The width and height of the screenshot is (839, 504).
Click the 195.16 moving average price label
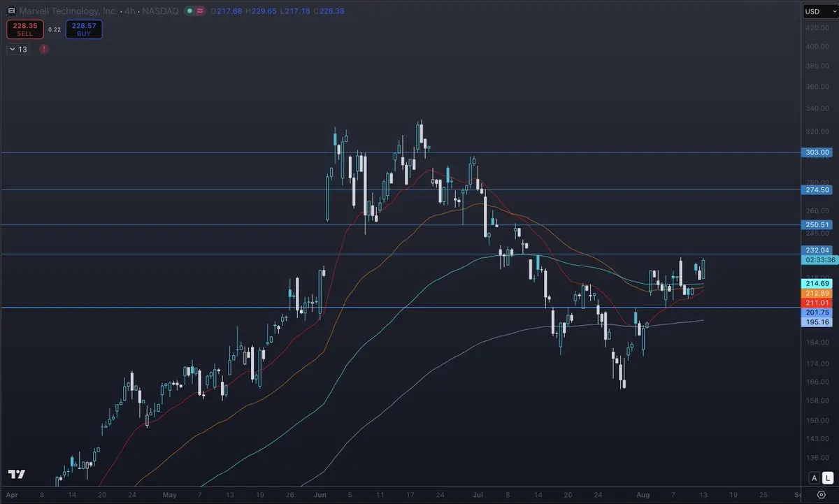pyautogui.click(x=816, y=322)
